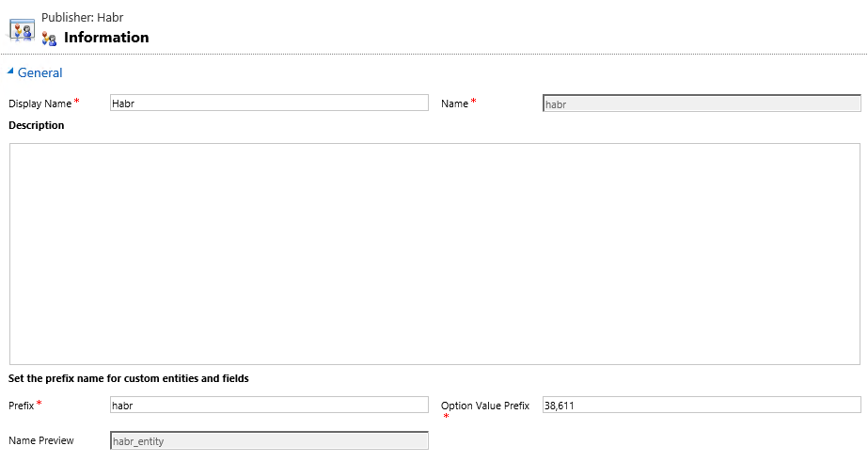Click the 'Publisher: Habr' header text
This screenshot has height=462, width=868.
(x=83, y=17)
